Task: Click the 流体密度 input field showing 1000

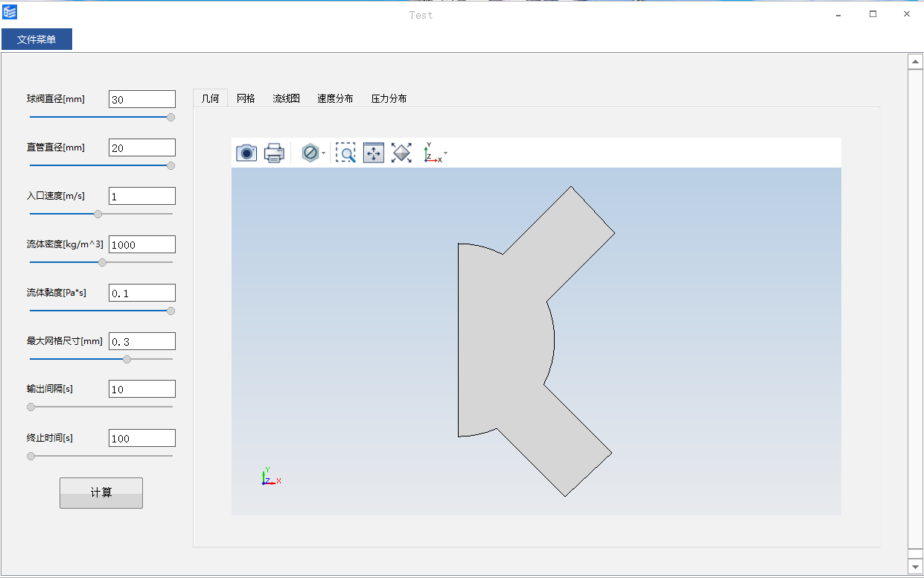Action: (x=142, y=244)
